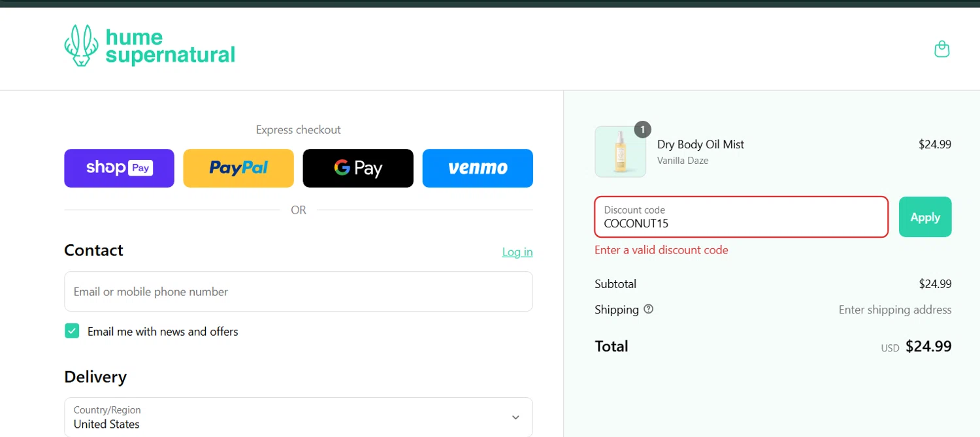The image size is (980, 437).
Task: Click the Vanilla Daze variant text
Action: coord(683,161)
